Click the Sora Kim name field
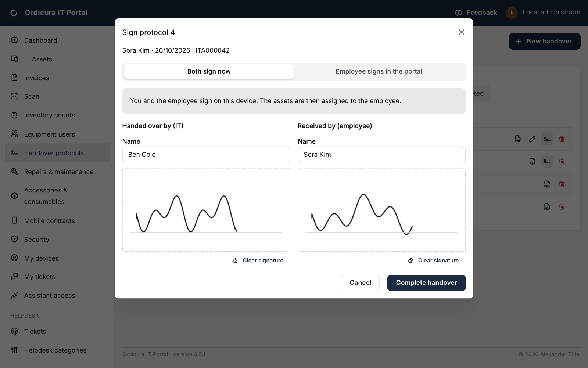The height and width of the screenshot is (368, 588). 381,155
